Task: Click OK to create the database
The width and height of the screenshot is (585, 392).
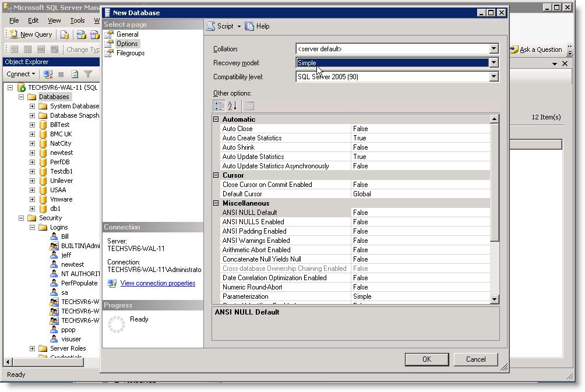Action: pyautogui.click(x=427, y=359)
